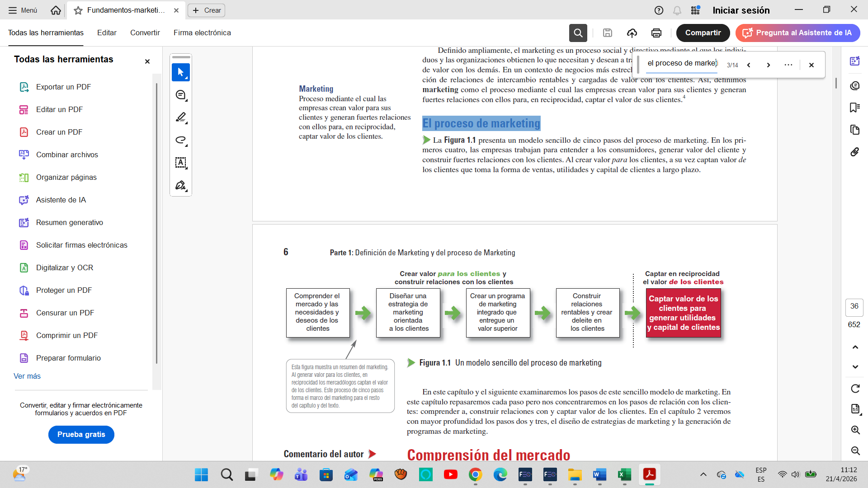Close the find bar
Screen dimensions: 868x488
pos(811,65)
